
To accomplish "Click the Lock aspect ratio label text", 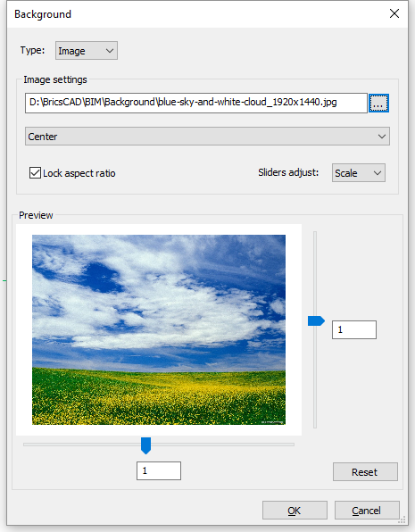I will click(79, 173).
